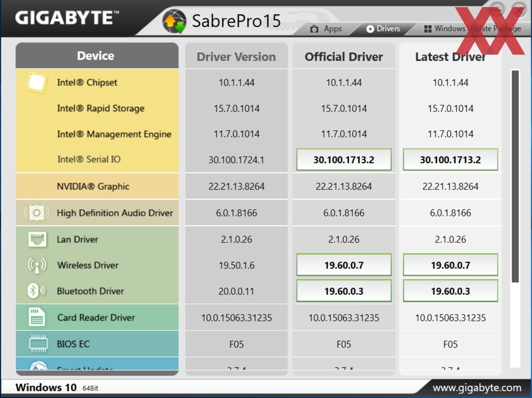This screenshot has width=532, height=398.
Task: Click the Wireless Driver antenna icon
Action: (37, 265)
